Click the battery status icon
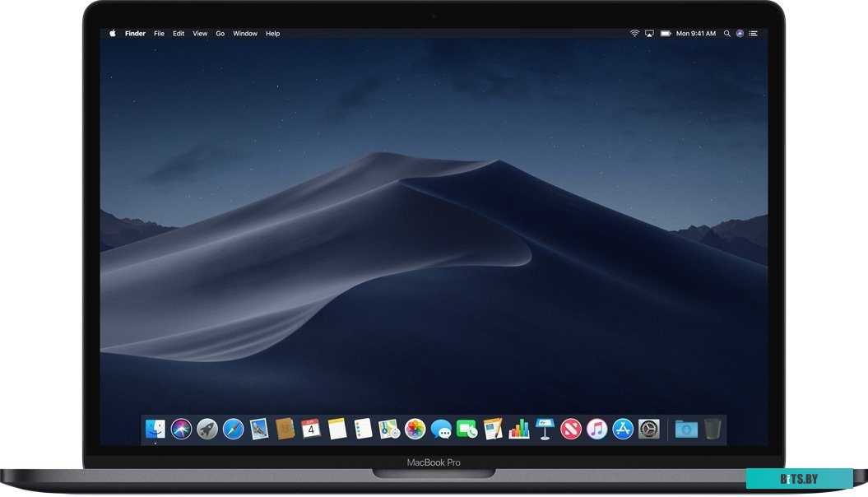868x497 pixels. click(666, 33)
